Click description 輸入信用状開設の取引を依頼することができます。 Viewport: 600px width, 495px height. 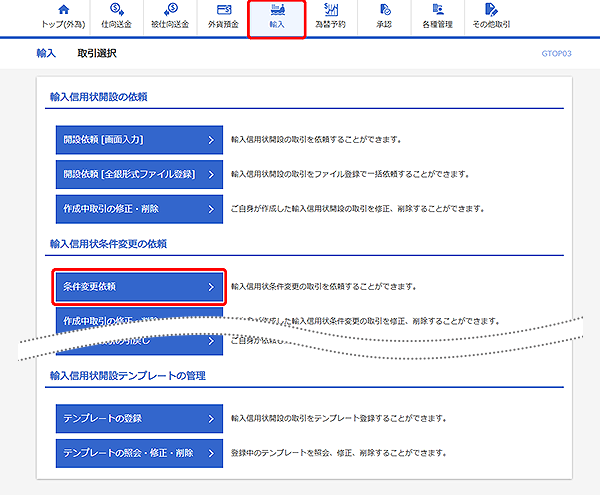pyautogui.click(x=316, y=140)
